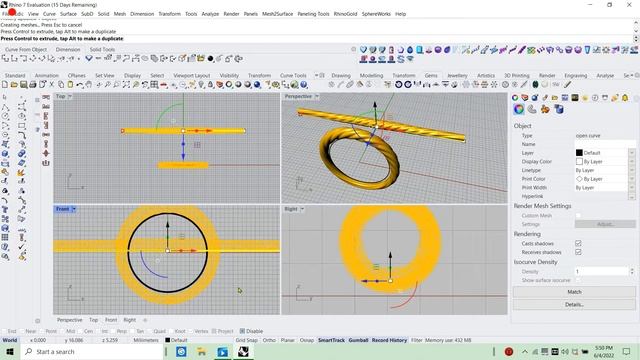Click the isocurve Density value field

[602, 271]
